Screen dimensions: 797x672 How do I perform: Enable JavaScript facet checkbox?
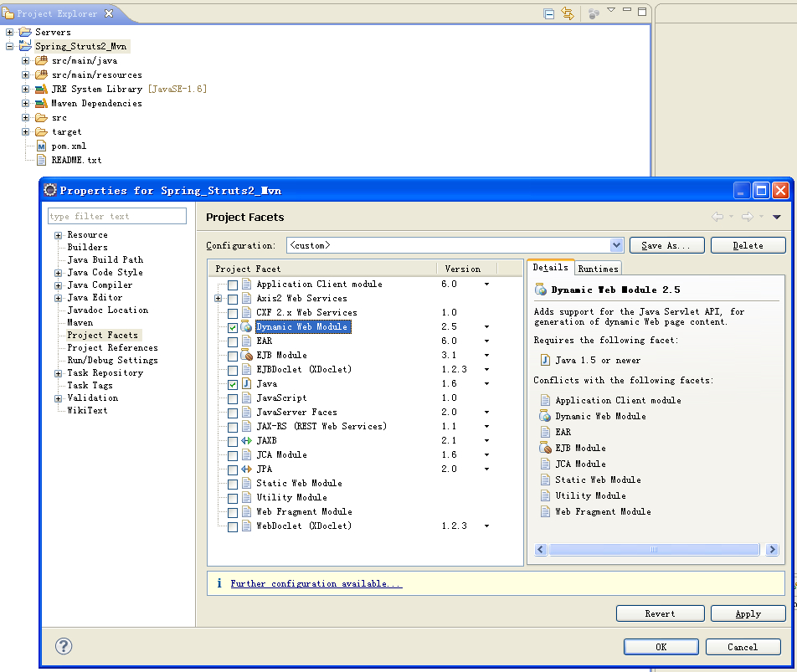pyautogui.click(x=233, y=398)
